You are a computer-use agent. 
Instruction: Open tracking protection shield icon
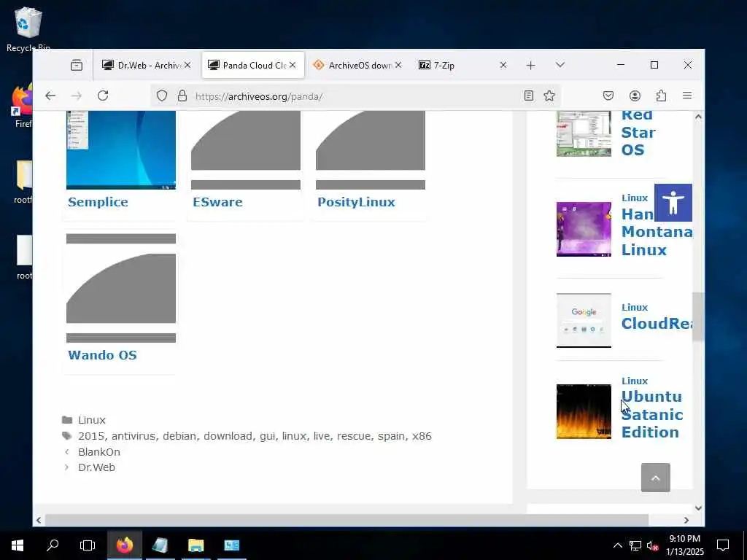point(162,96)
